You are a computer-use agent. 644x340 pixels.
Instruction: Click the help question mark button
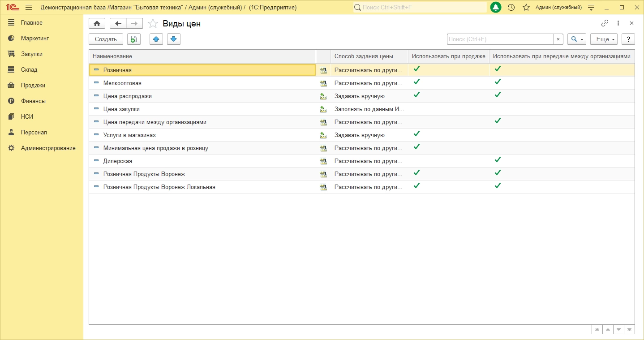[x=628, y=39]
